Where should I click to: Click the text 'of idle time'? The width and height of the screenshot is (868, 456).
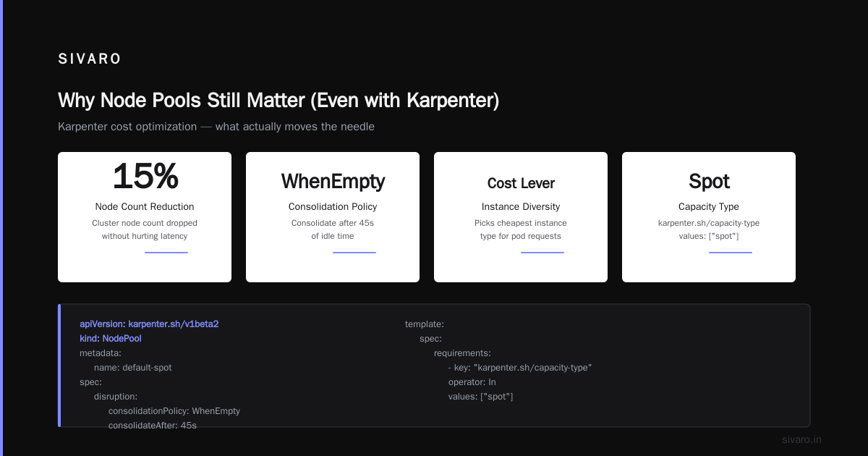pos(333,236)
